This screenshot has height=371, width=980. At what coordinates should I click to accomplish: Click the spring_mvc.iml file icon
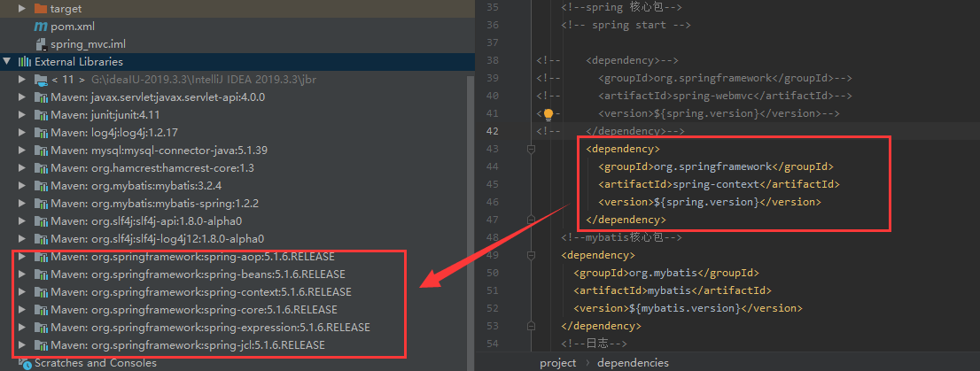pos(42,44)
